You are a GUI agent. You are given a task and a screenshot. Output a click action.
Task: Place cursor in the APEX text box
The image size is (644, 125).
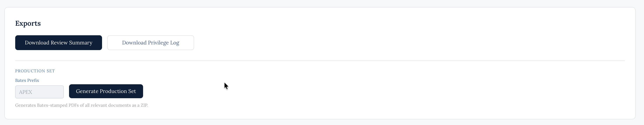[x=40, y=92]
